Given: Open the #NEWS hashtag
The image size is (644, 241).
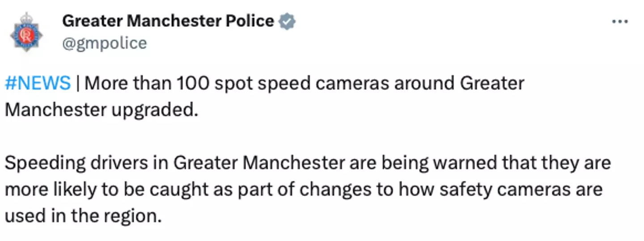Looking at the screenshot, I should click(38, 83).
